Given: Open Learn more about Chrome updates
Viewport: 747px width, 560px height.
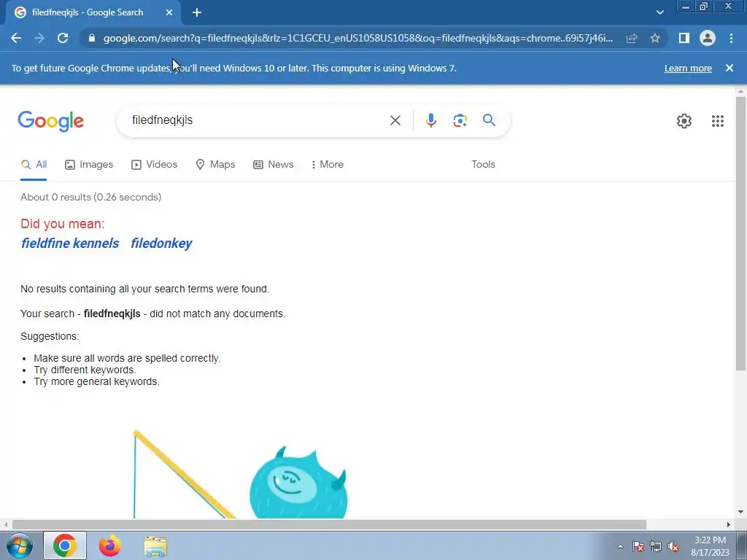Looking at the screenshot, I should [688, 68].
